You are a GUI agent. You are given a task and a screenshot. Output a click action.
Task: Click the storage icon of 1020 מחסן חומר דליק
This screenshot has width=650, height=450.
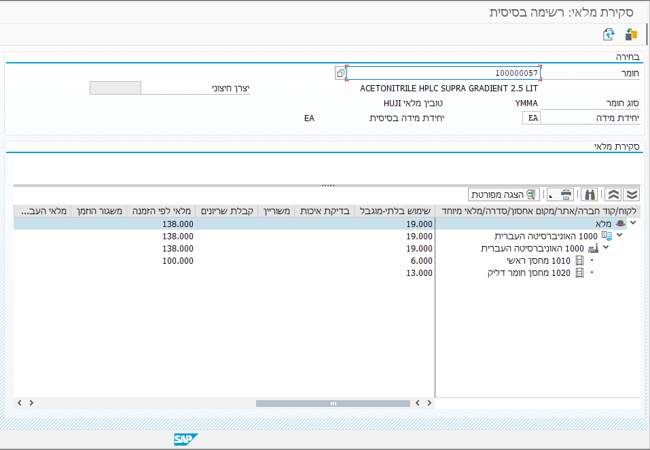(x=580, y=273)
